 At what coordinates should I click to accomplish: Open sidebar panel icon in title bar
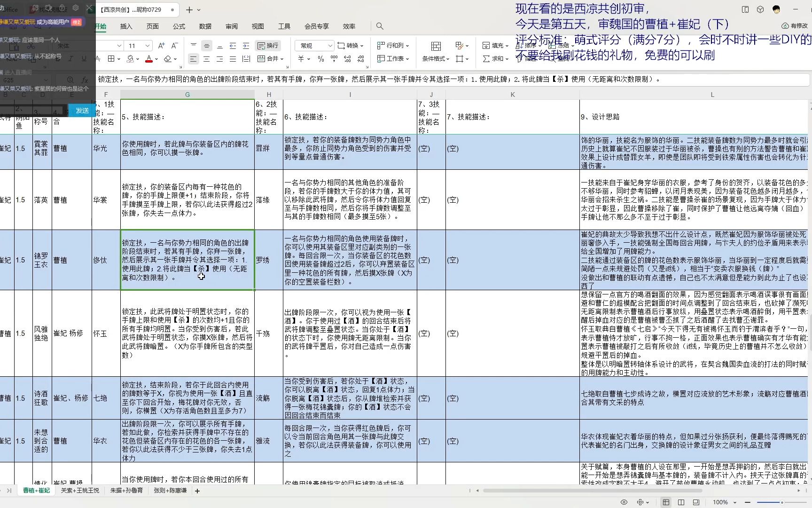point(745,9)
